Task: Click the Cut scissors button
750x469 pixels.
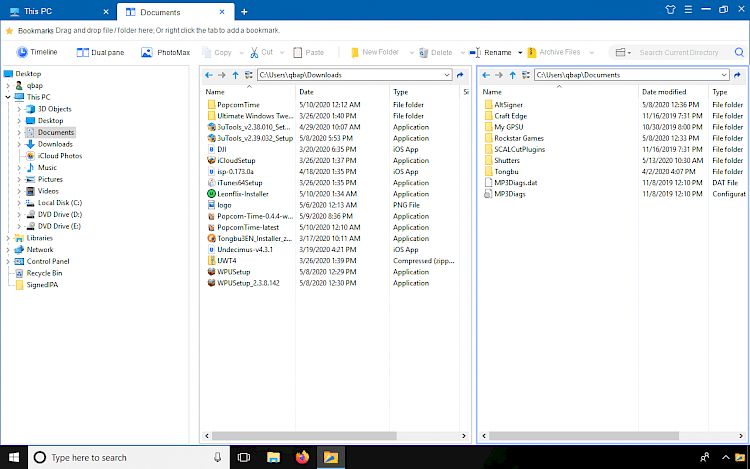Action: tap(261, 52)
